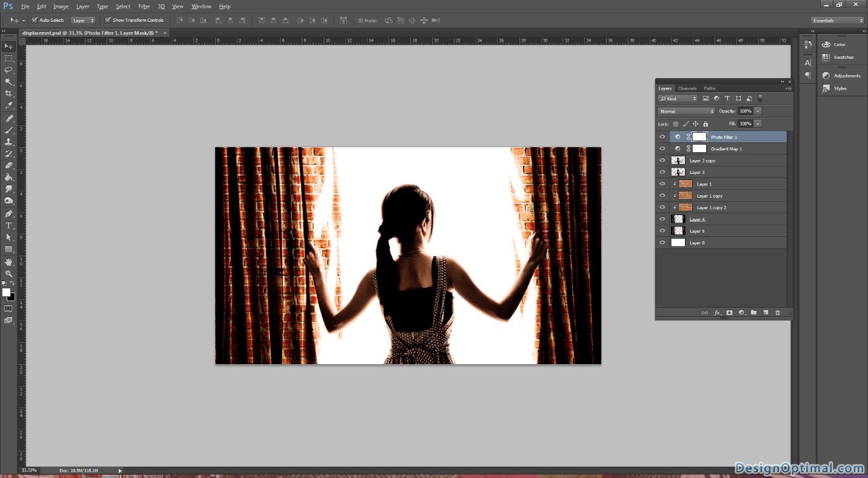
Task: Click the link layers icon in Layers panel
Action: [704, 313]
